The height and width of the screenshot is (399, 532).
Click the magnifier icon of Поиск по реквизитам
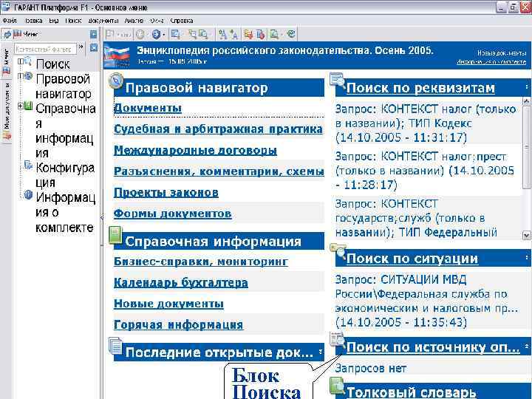click(x=337, y=80)
